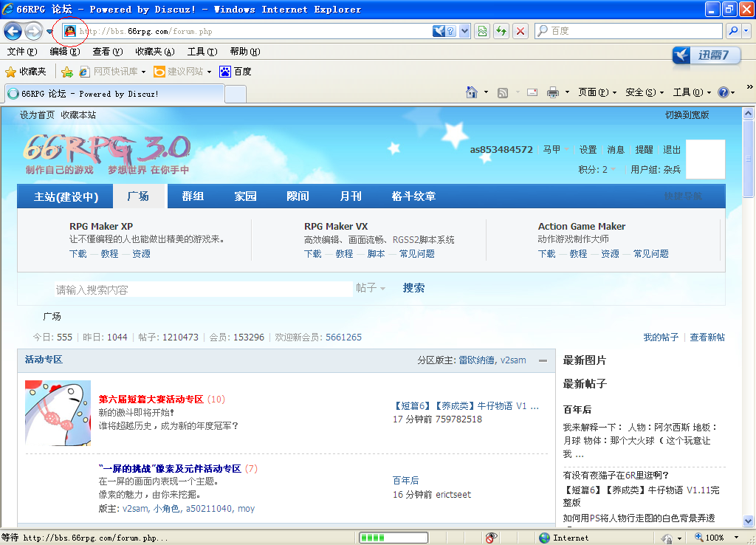
Task: Click 切换到宽版 link
Action: (687, 114)
